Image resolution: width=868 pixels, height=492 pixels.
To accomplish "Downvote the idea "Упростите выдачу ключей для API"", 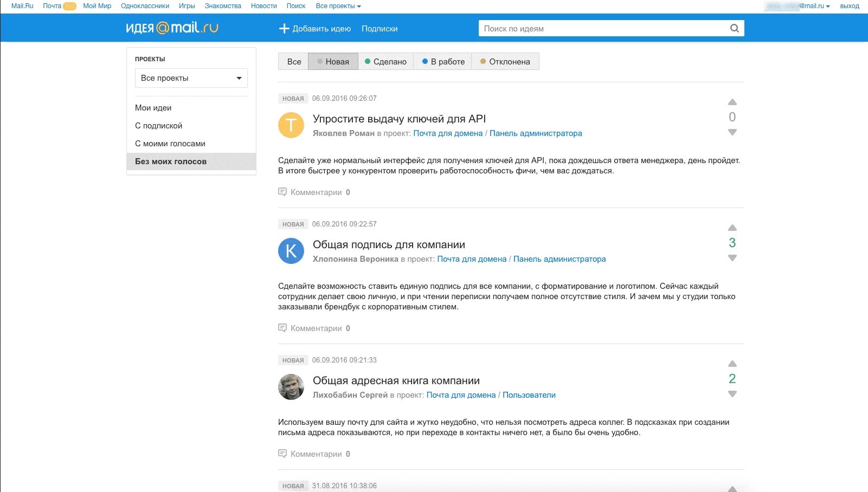I will pos(732,132).
